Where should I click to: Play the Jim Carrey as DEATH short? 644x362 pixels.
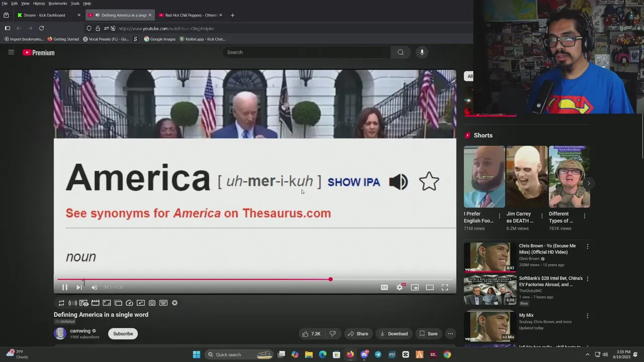(527, 176)
